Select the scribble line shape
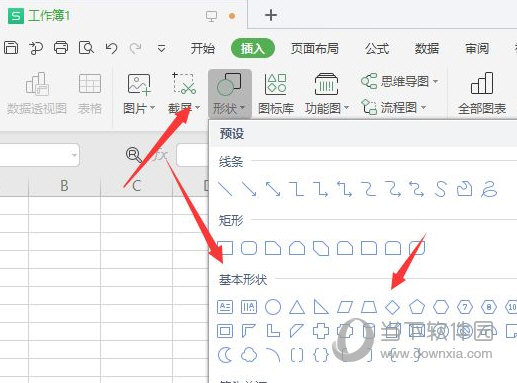517x383 pixels. pos(489,189)
